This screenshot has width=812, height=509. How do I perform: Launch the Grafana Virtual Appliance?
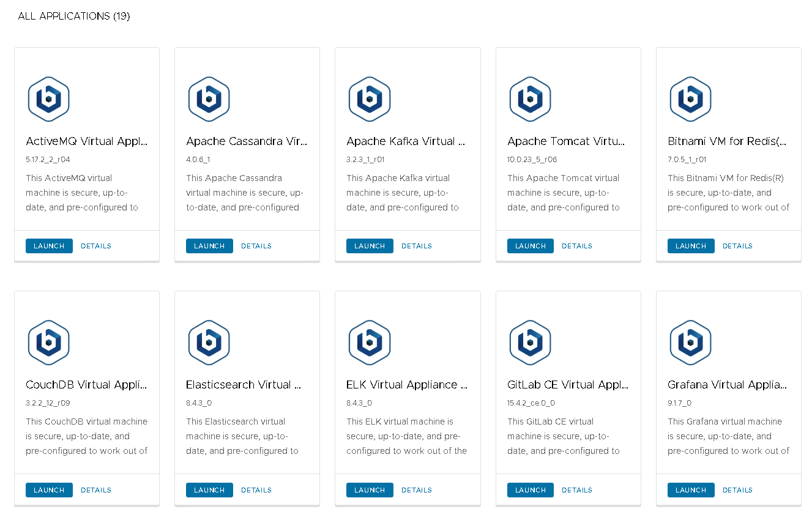tap(691, 490)
